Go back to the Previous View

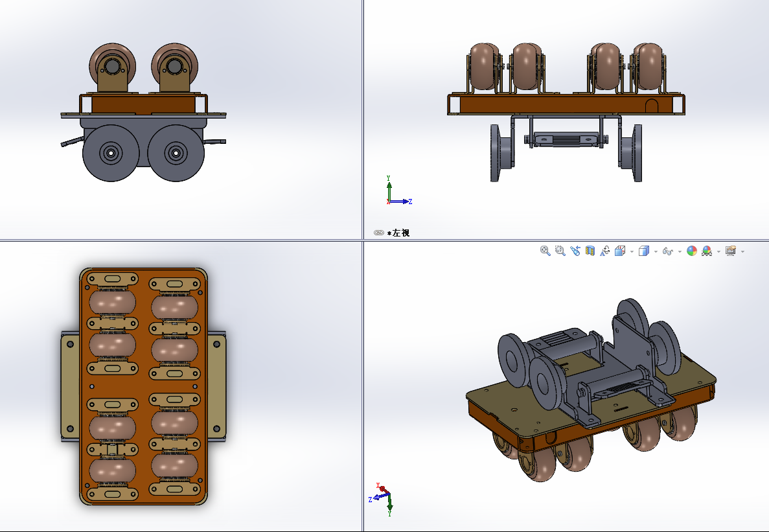(575, 251)
